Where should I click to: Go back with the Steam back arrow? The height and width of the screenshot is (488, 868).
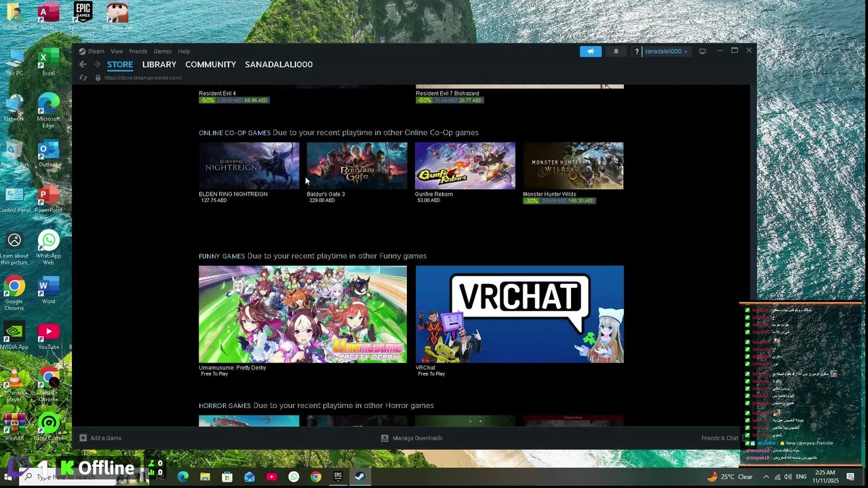coord(83,64)
